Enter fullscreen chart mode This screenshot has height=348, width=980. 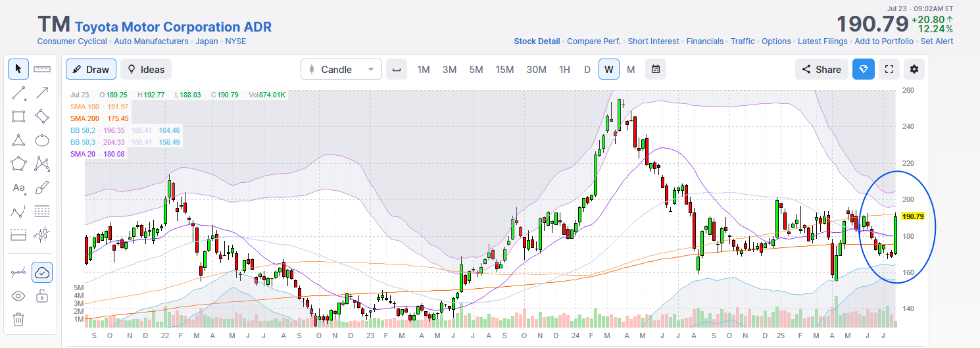(x=889, y=69)
